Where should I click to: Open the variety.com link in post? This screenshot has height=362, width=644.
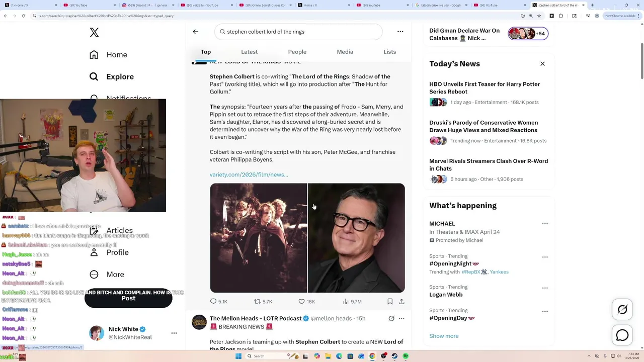coord(249,174)
